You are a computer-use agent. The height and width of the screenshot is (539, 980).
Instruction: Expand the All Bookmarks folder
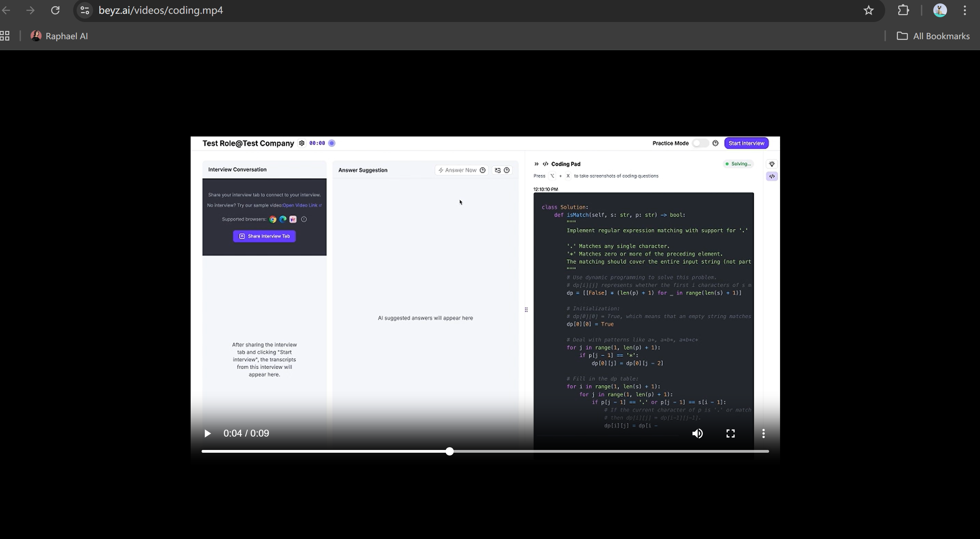(933, 36)
